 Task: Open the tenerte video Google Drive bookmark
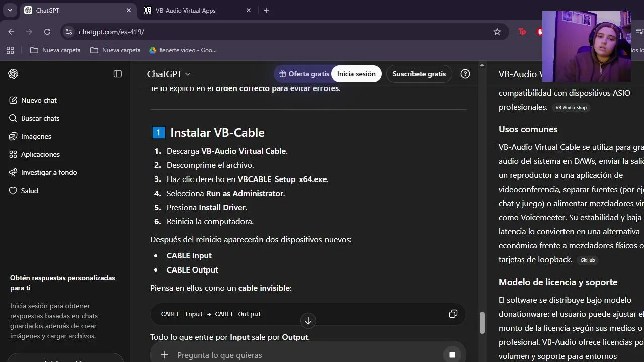pyautogui.click(x=183, y=50)
